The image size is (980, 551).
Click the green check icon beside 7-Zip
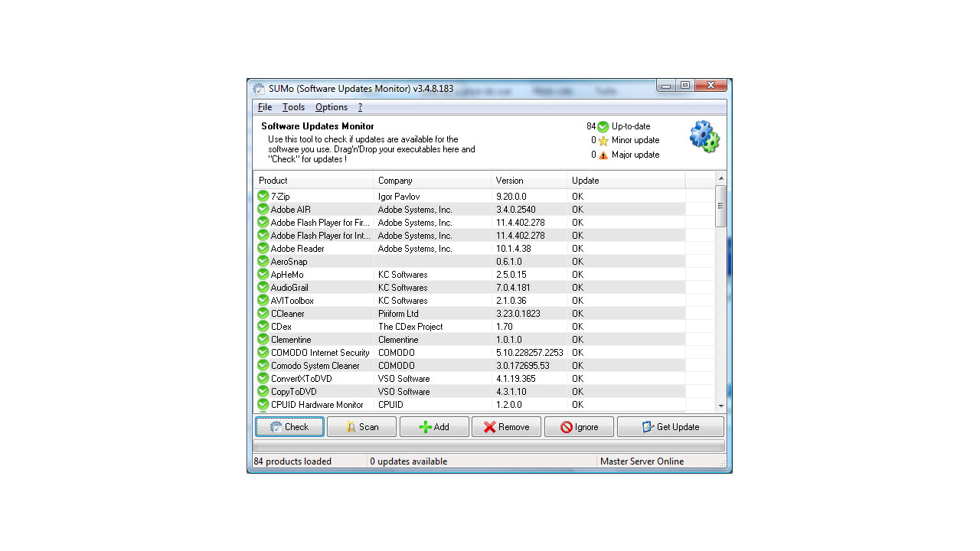(263, 196)
